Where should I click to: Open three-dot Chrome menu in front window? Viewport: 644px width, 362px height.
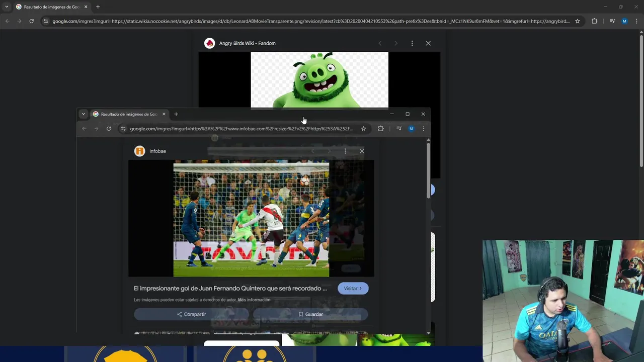pyautogui.click(x=424, y=129)
